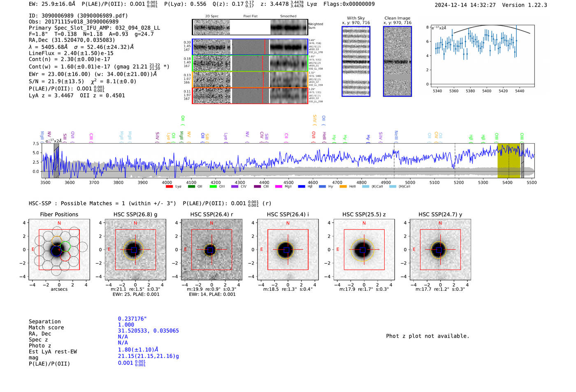Open the HSC SSP(26.4) i image

click(x=288, y=250)
